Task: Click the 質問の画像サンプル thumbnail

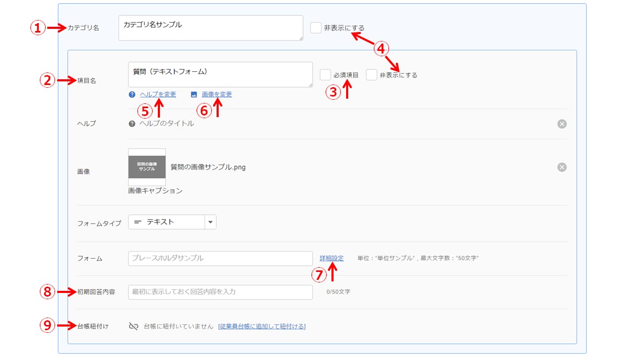Action: click(147, 167)
